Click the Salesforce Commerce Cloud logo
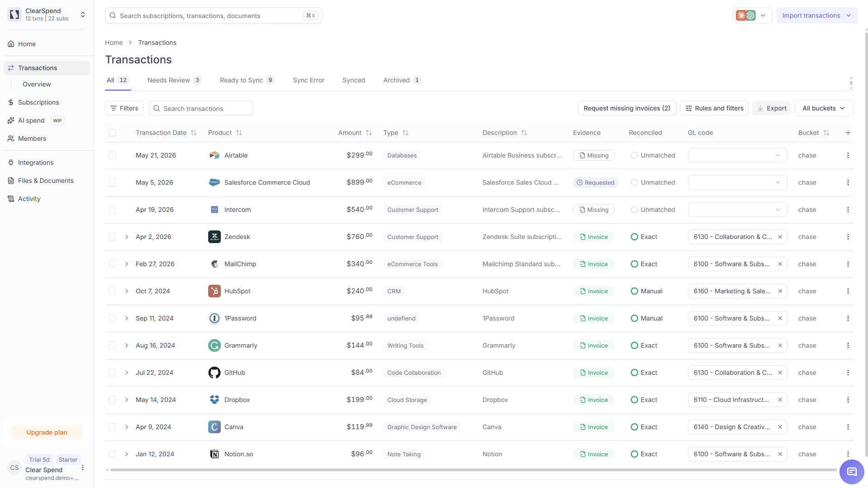Viewport: 868px width, 488px height. [x=214, y=182]
